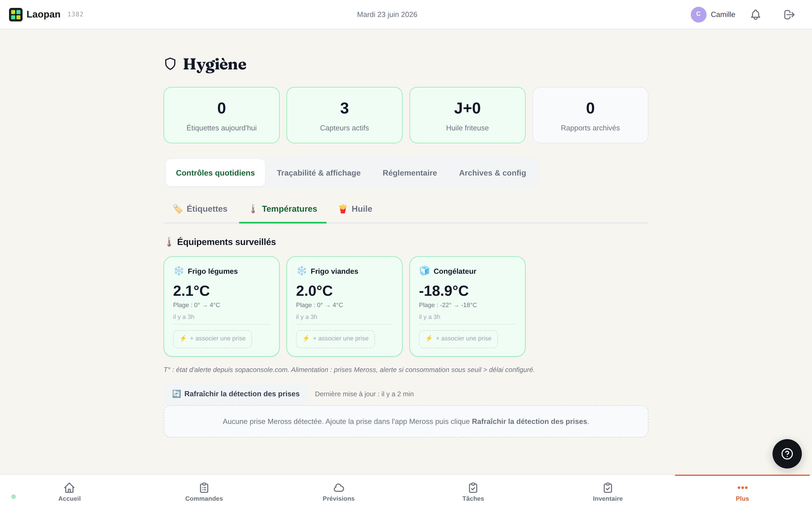The height and width of the screenshot is (508, 812).
Task: Click ice cube icon on Congélateur
Action: (x=424, y=271)
